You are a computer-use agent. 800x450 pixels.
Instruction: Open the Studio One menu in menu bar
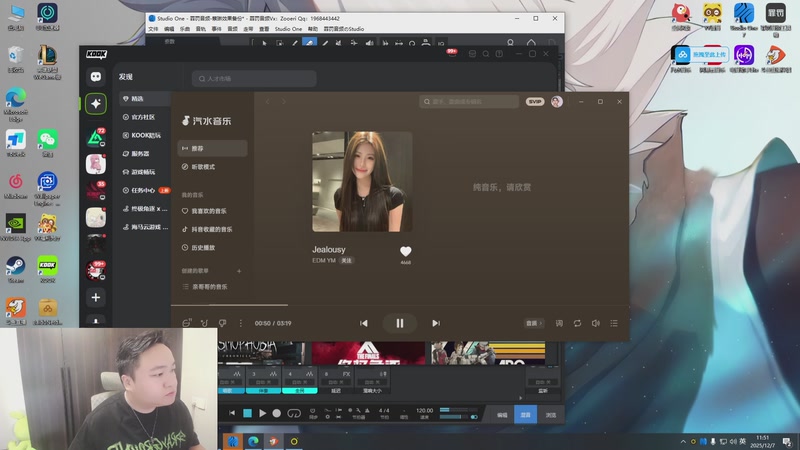click(288, 29)
